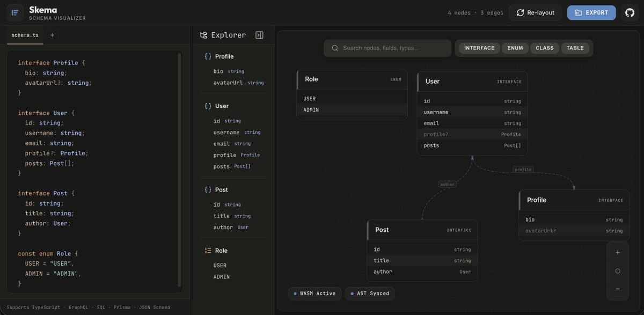Click the code editor vertical scrollbar
This screenshot has width=644, height=315.
[180, 171]
